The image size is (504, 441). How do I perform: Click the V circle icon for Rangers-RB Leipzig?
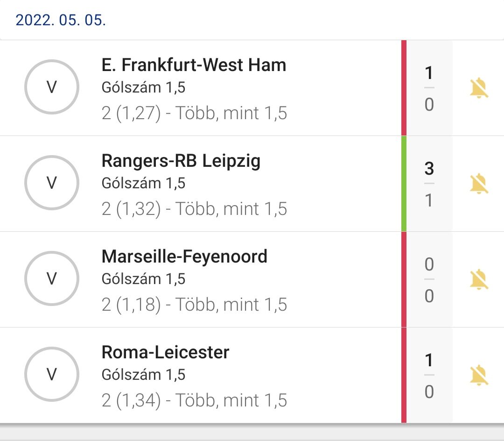click(x=52, y=183)
